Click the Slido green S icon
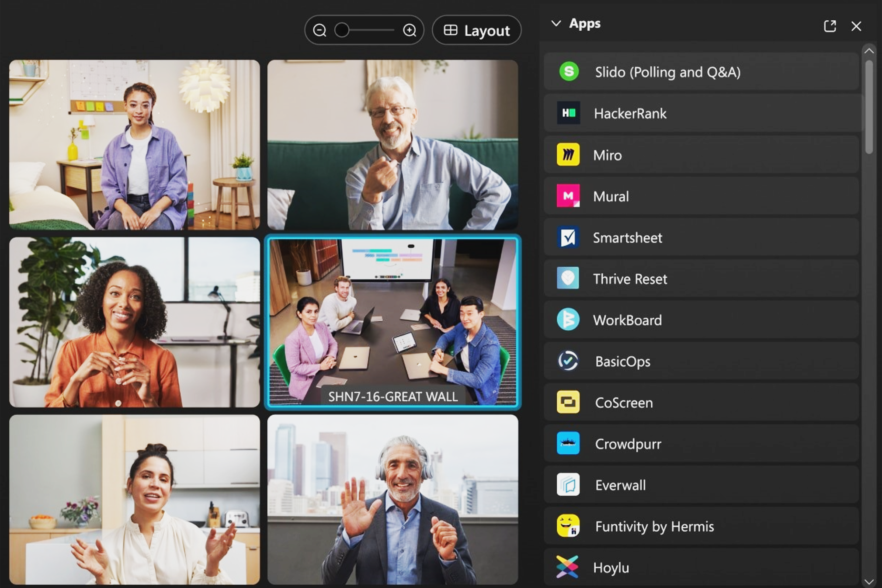This screenshot has width=882, height=588. (x=568, y=71)
